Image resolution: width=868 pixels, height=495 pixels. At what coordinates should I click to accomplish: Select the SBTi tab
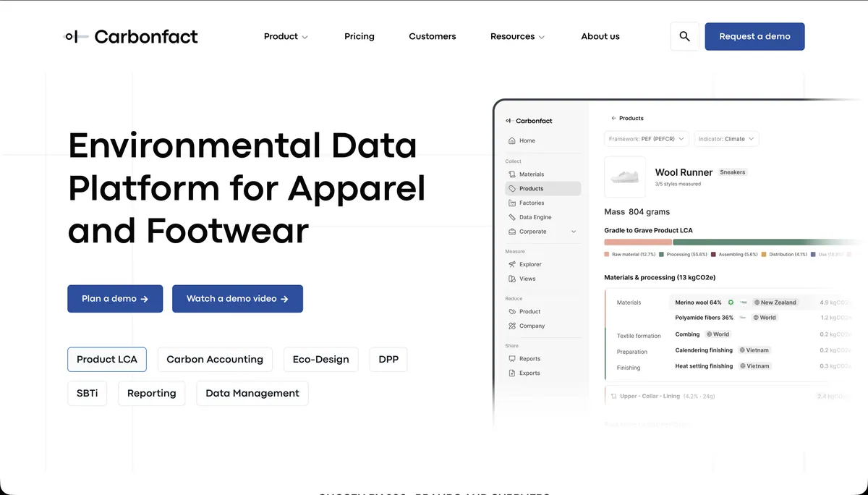pyautogui.click(x=87, y=394)
